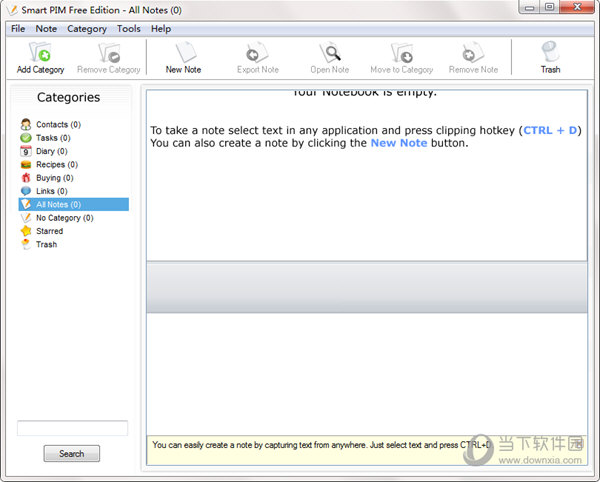Click the Open Note magnifier icon

330,52
